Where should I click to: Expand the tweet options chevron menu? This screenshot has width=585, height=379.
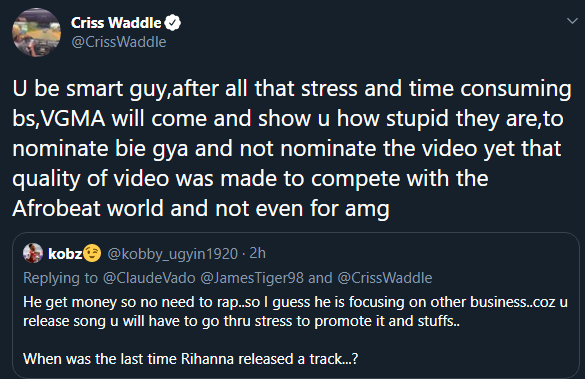point(572,21)
